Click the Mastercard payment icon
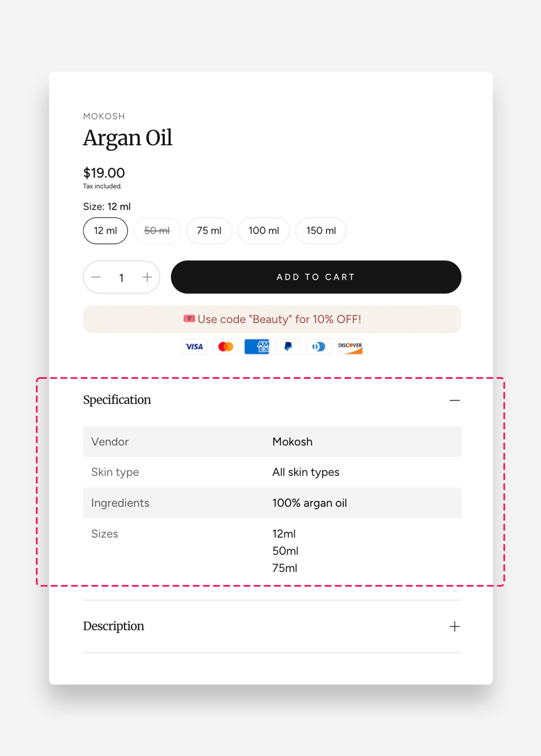 coord(226,347)
